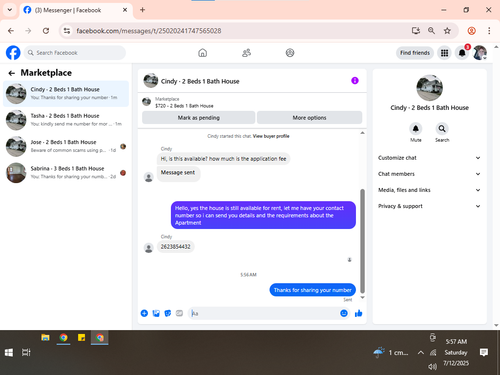The height and width of the screenshot is (375, 500).
Task: Open the Groups icon in top navigation
Action: (290, 53)
